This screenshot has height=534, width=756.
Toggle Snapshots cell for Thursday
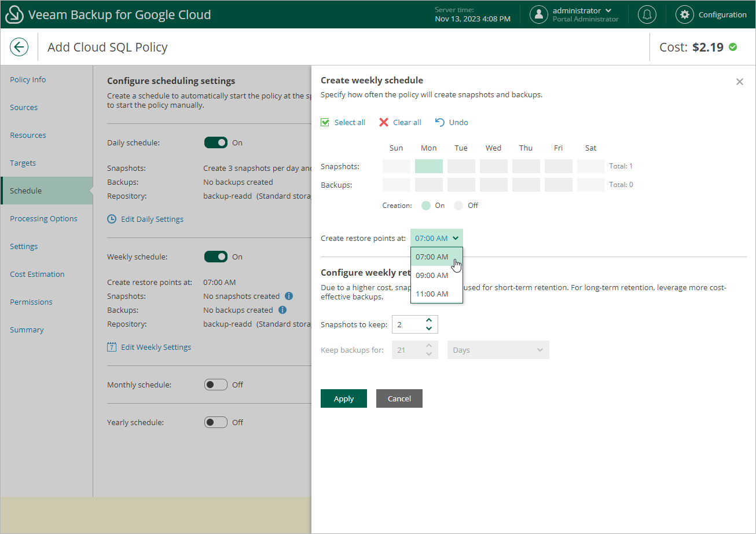point(526,166)
